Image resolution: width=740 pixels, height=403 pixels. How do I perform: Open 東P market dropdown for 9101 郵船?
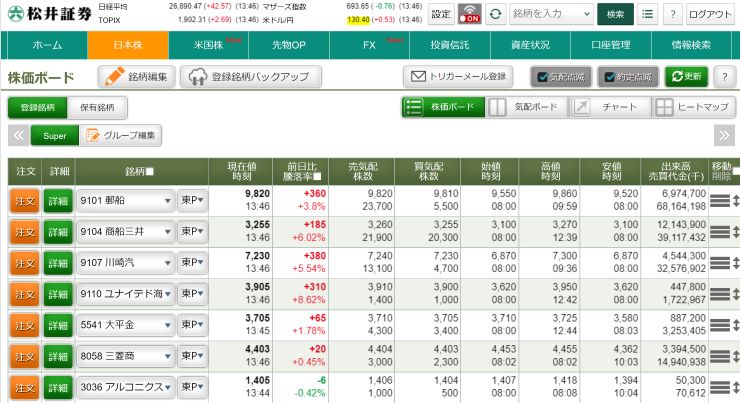click(x=192, y=201)
